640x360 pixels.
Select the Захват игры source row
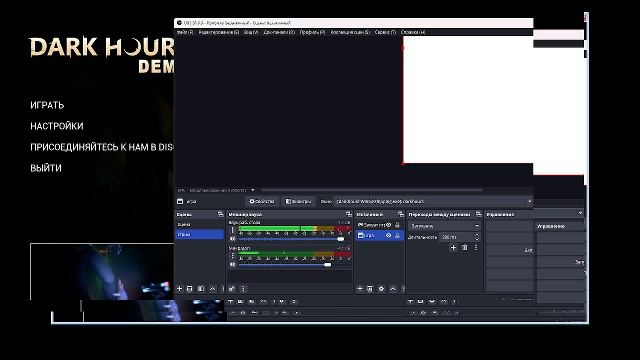380,225
